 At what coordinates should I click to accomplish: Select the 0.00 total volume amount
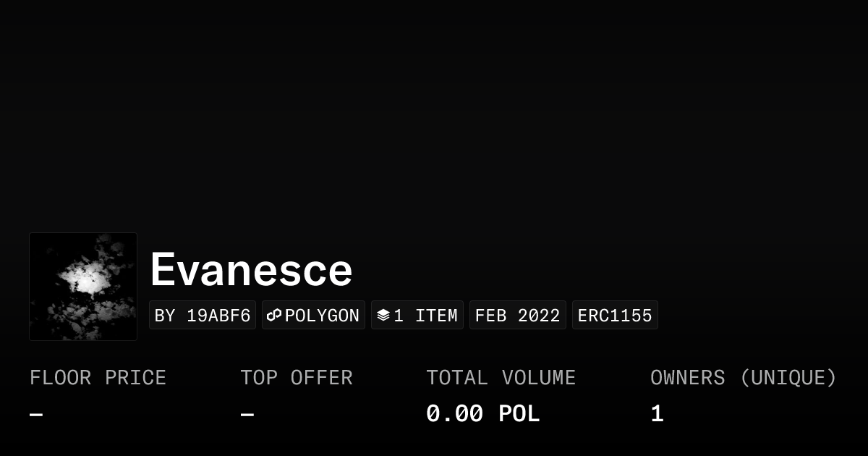[454, 414]
